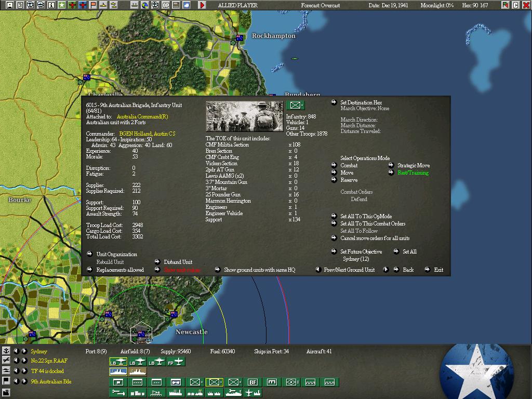Select Combat operations mode
The height and width of the screenshot is (399, 532).
[x=349, y=166]
